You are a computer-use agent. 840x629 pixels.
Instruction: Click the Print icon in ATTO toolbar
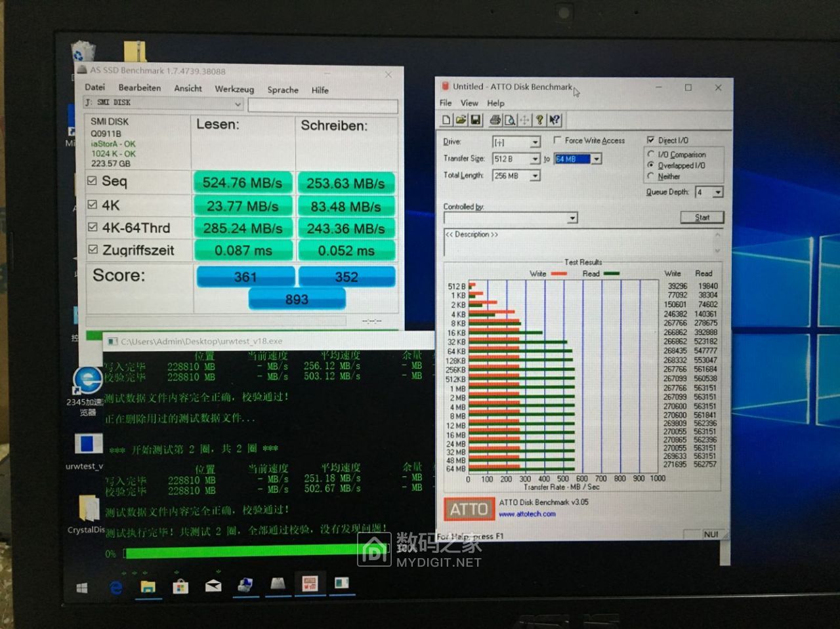[495, 120]
